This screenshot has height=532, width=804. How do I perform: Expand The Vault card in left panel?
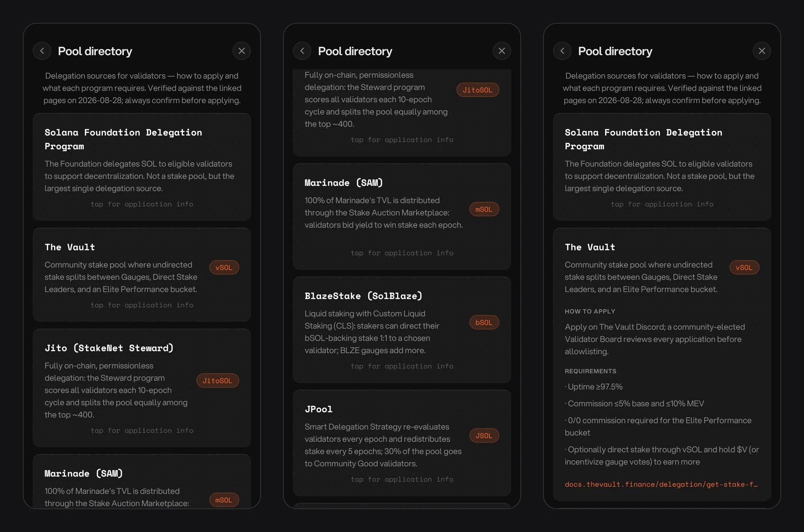click(x=142, y=275)
